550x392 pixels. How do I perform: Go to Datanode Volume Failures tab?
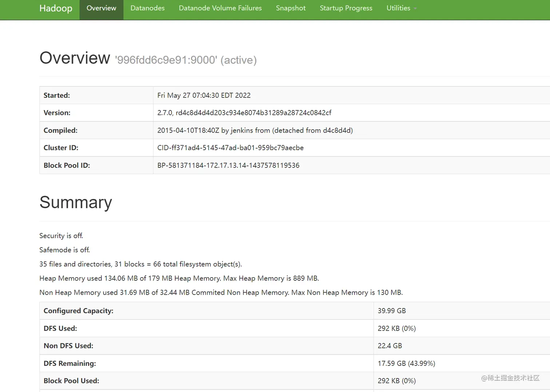pyautogui.click(x=220, y=8)
